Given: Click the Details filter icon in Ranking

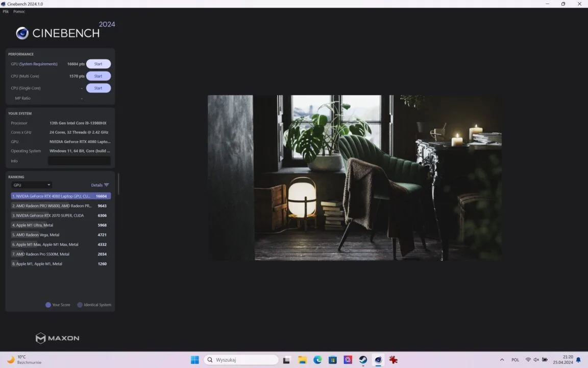Looking at the screenshot, I should (x=106, y=185).
